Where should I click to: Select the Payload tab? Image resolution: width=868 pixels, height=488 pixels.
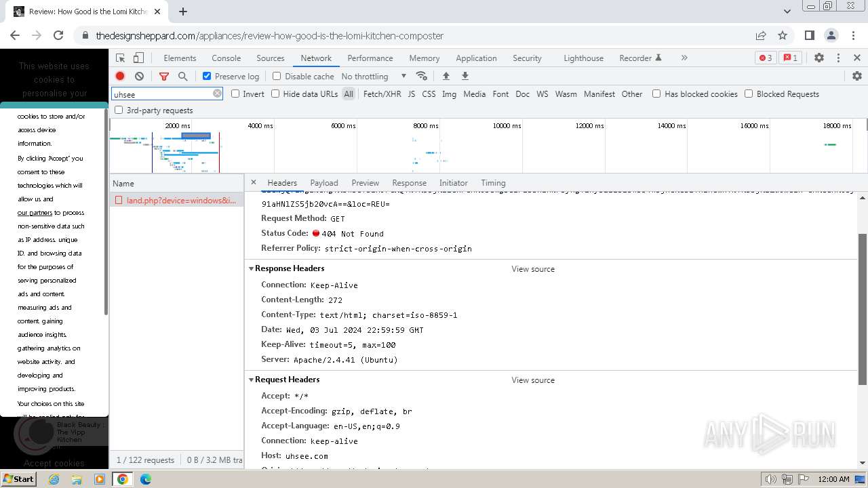click(324, 182)
